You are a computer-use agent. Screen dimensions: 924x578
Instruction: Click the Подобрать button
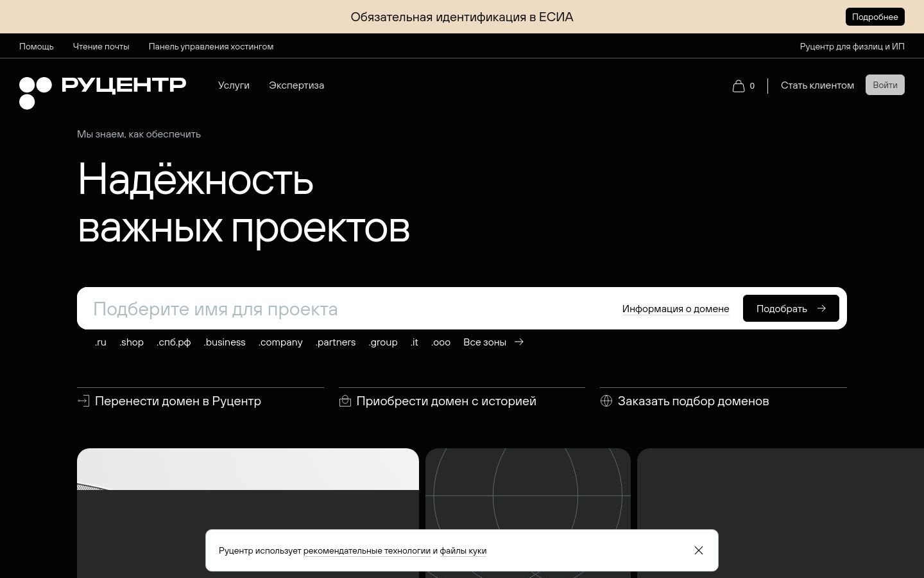[791, 308]
